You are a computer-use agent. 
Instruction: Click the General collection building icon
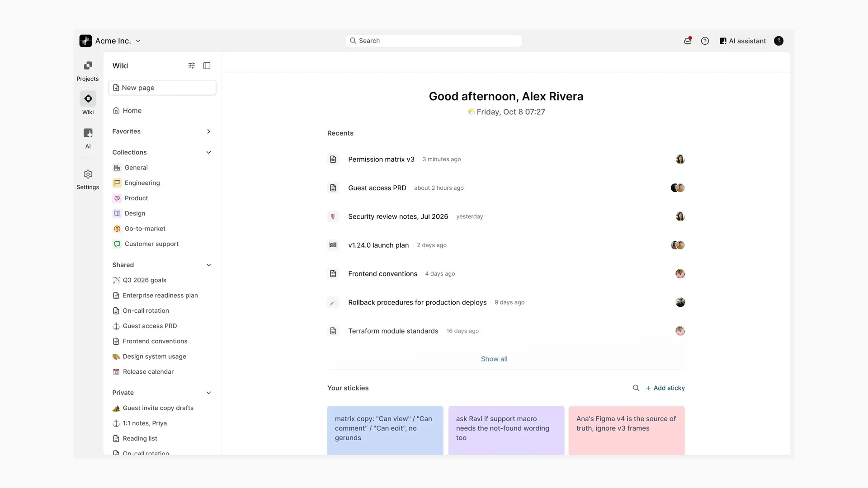pos(117,168)
